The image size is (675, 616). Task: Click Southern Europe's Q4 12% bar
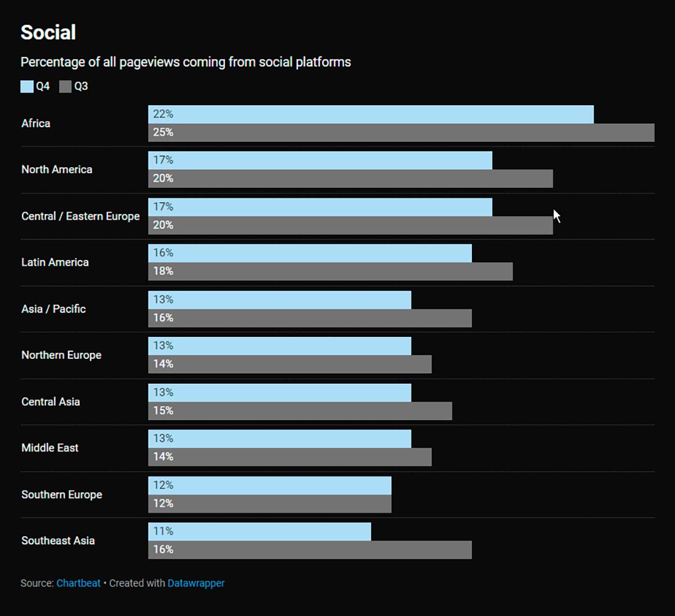[269, 485]
